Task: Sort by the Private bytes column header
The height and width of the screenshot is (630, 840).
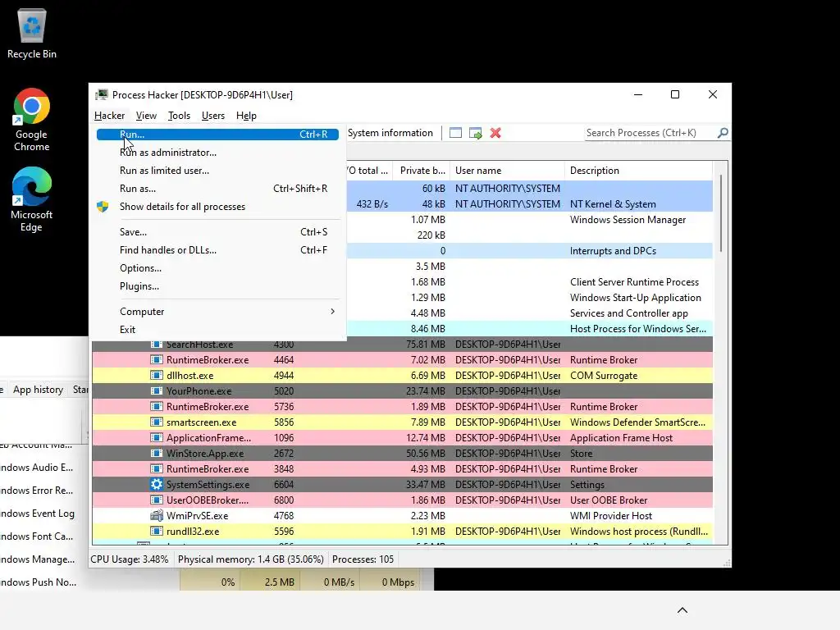Action: [422, 171]
